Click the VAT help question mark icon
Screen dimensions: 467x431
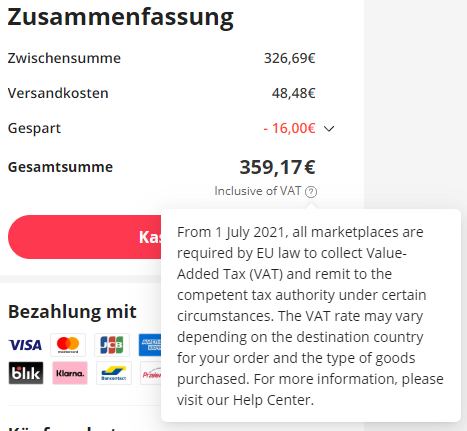(x=311, y=192)
